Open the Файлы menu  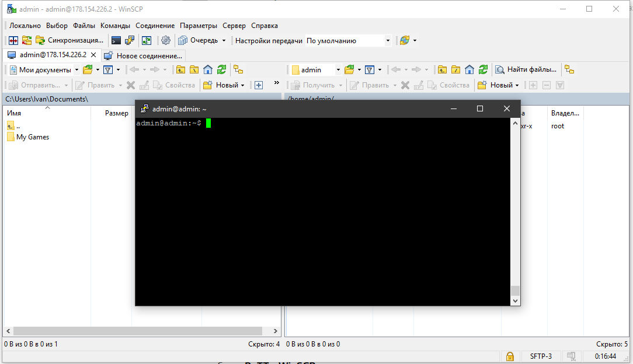84,26
